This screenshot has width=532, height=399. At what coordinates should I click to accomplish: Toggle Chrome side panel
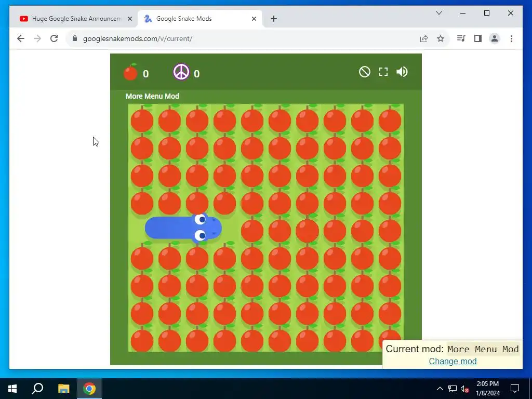click(x=478, y=38)
